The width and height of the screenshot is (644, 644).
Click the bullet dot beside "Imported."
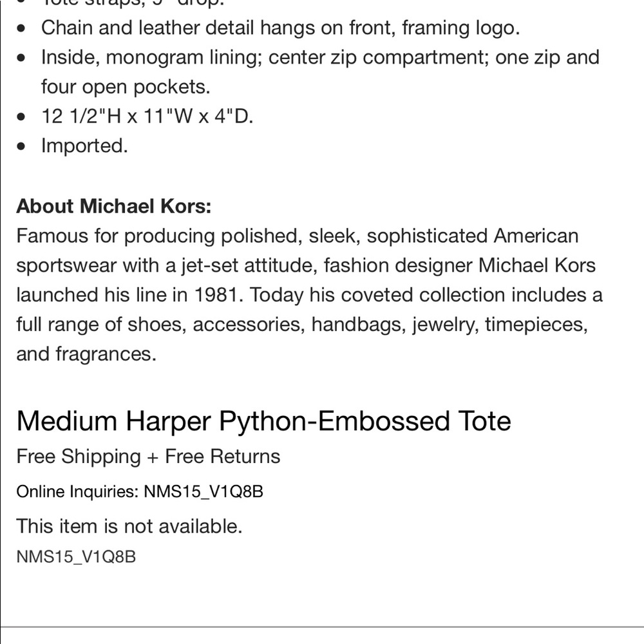point(23,146)
